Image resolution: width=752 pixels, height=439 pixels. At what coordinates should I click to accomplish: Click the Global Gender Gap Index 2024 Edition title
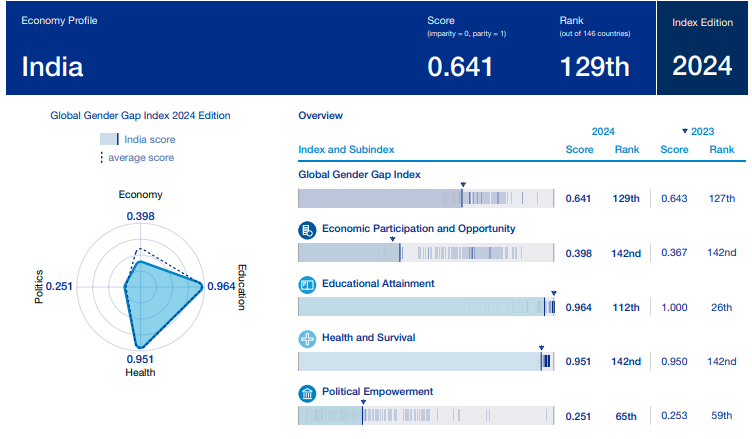[x=140, y=116]
